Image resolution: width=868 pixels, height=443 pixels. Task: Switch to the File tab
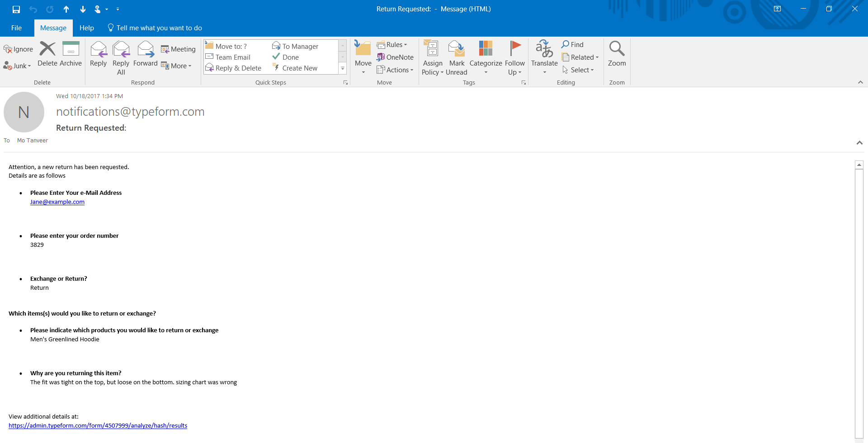(16, 28)
